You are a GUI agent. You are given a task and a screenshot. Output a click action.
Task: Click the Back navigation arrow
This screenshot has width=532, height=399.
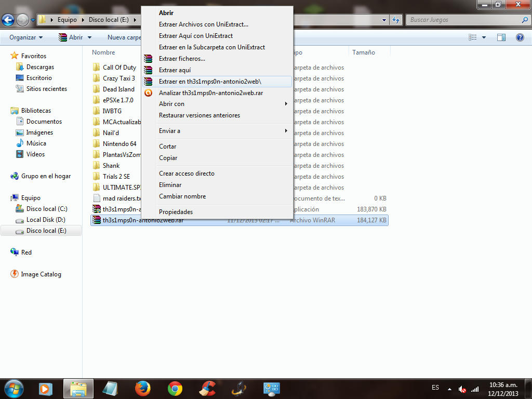(8, 20)
